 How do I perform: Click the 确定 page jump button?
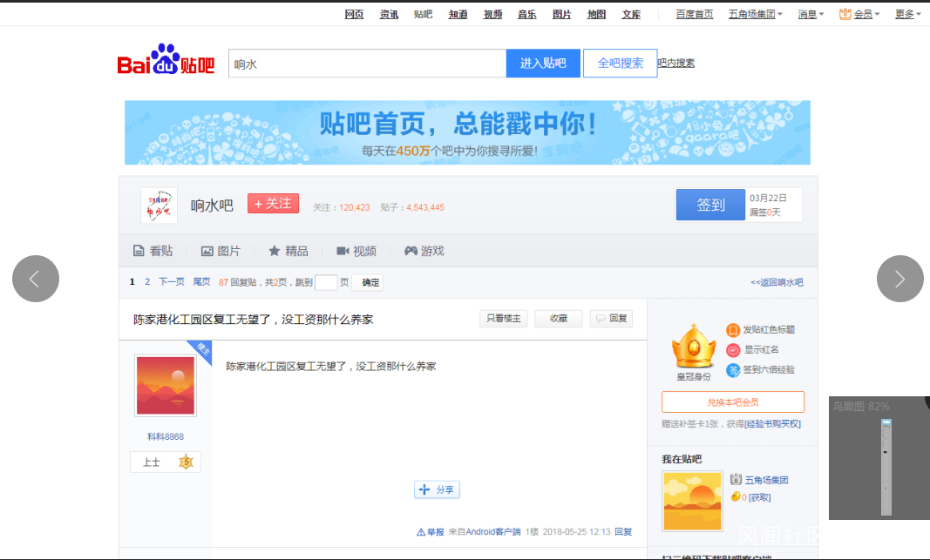(368, 283)
